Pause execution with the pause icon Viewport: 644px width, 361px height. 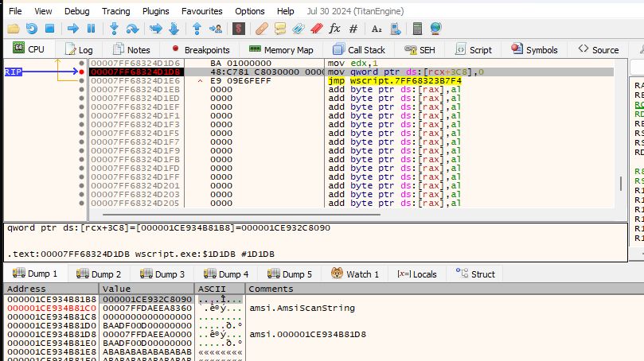(92, 29)
